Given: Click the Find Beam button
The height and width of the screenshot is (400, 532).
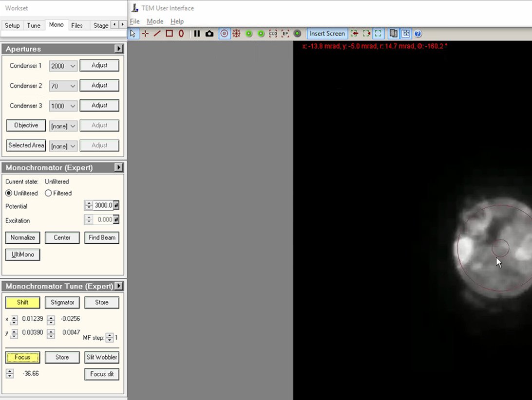Looking at the screenshot, I should click(x=101, y=237).
